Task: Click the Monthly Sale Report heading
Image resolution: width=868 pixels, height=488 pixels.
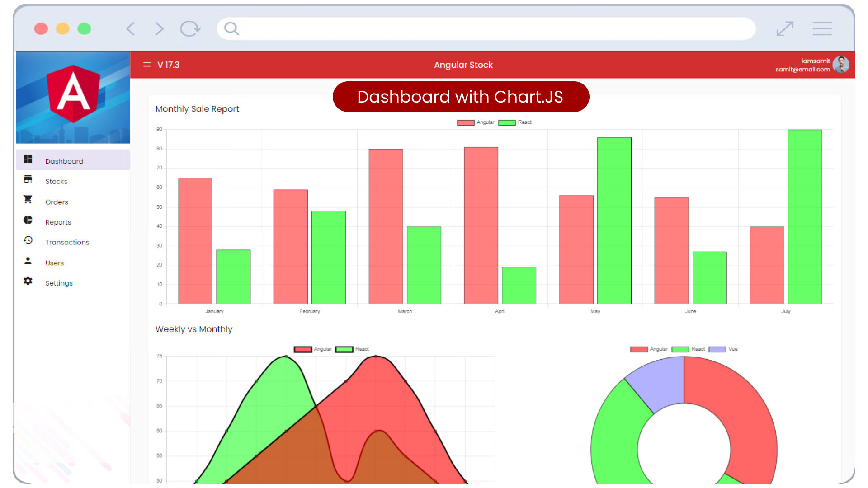Action: tap(197, 109)
